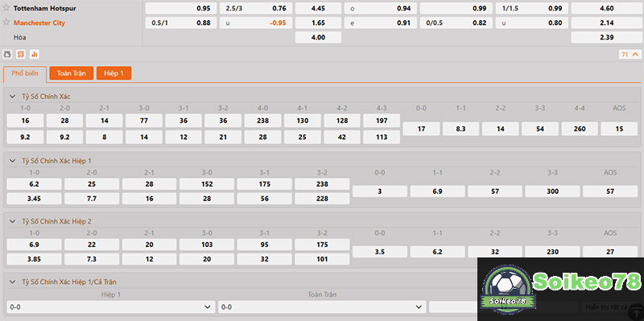Switch to the Hiệp 1 tab

(x=114, y=73)
